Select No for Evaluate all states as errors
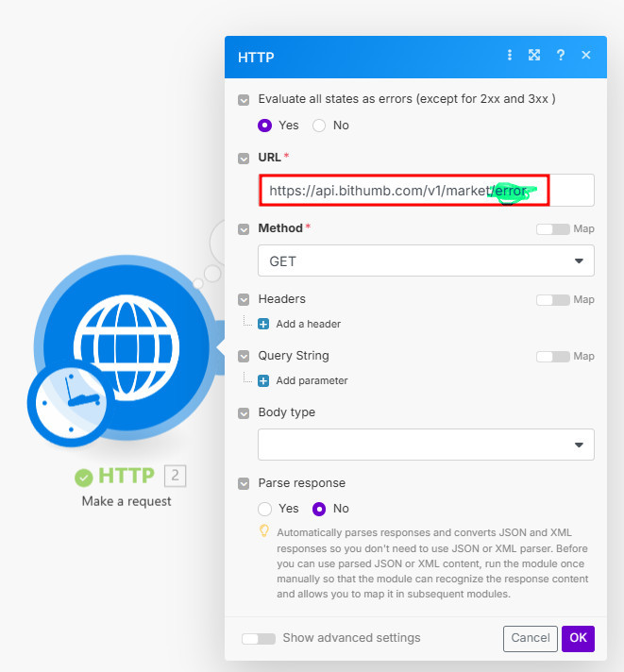624x672 pixels. (x=319, y=125)
